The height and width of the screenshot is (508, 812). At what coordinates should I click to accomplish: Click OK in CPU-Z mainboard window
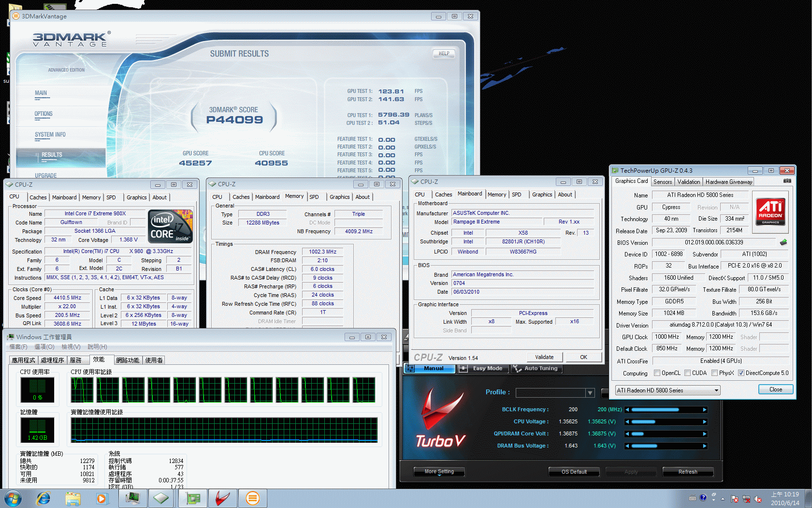(x=583, y=357)
